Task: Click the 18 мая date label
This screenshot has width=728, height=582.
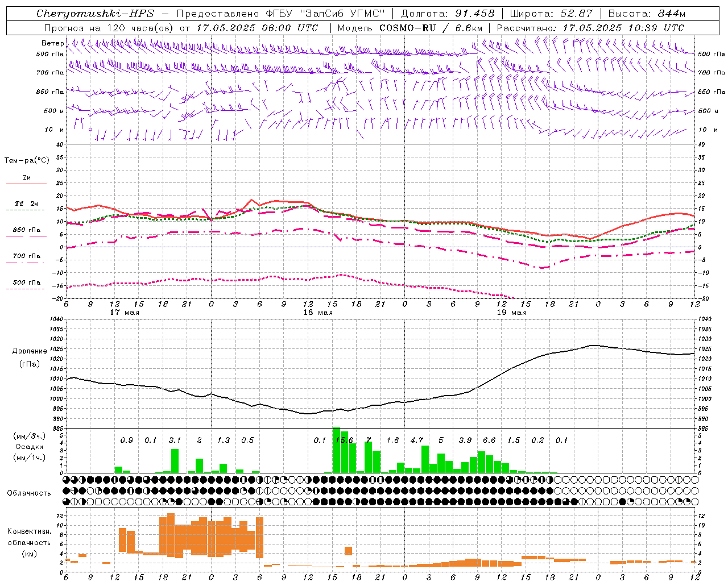Action: (318, 313)
